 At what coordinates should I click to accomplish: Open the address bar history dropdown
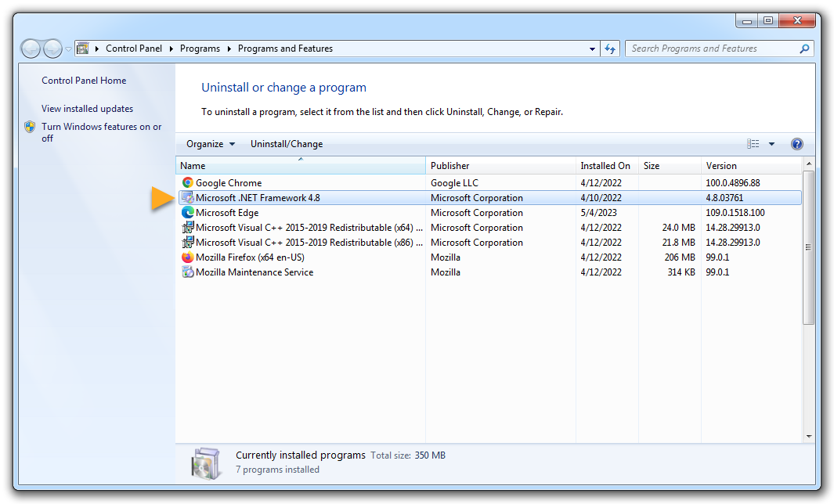pyautogui.click(x=592, y=49)
